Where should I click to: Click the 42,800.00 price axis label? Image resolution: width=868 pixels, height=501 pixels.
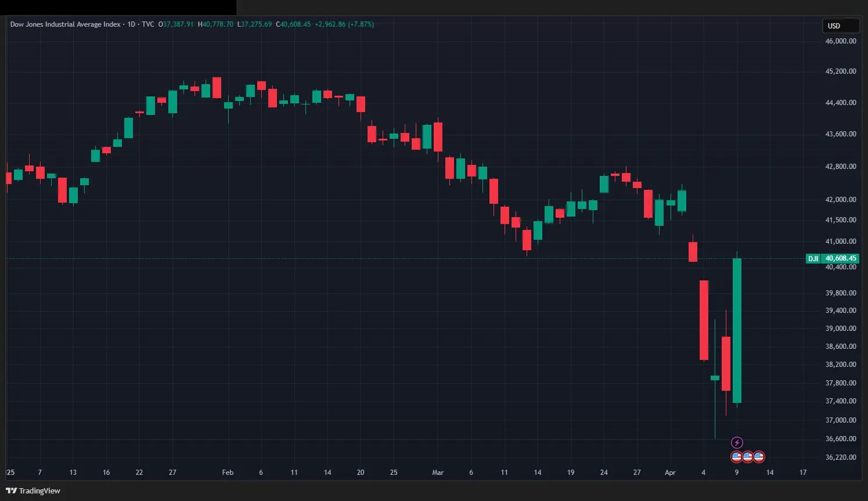coord(841,167)
